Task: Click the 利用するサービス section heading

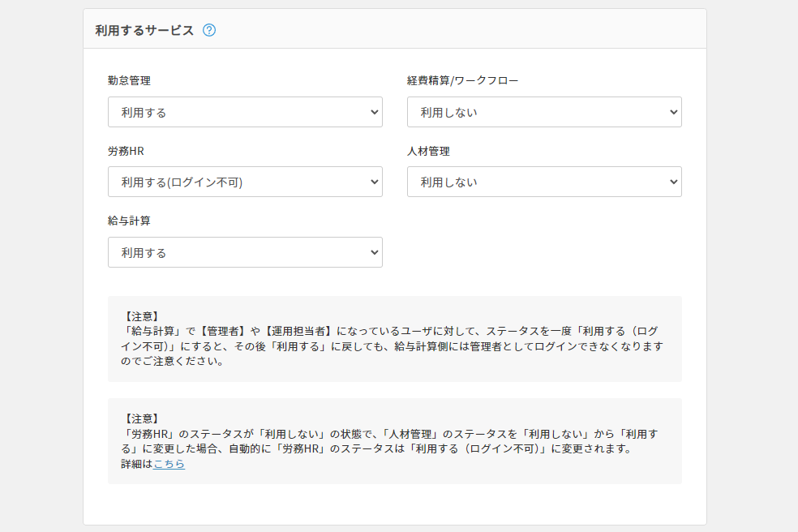Action: pyautogui.click(x=144, y=30)
